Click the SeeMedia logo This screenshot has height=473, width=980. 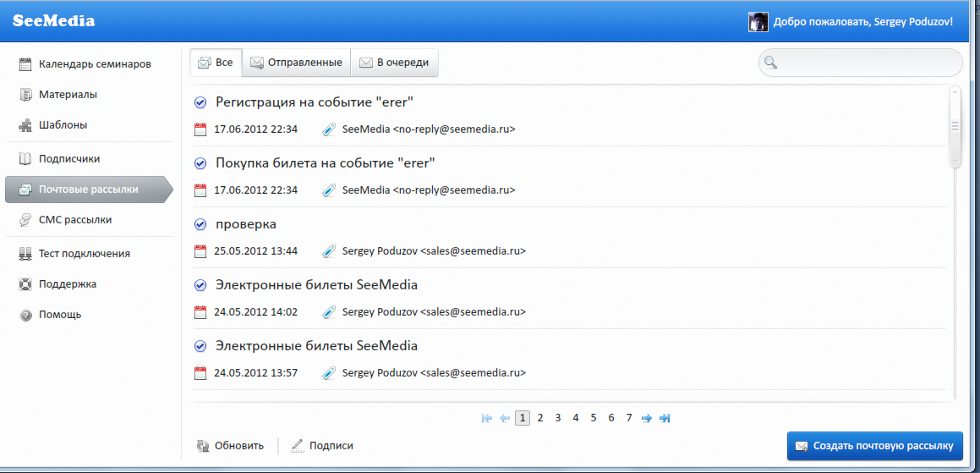tap(54, 20)
